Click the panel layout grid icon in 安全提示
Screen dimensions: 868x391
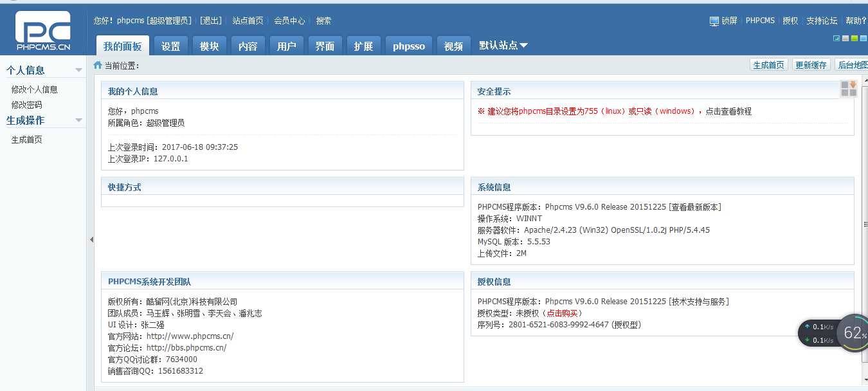[849, 89]
